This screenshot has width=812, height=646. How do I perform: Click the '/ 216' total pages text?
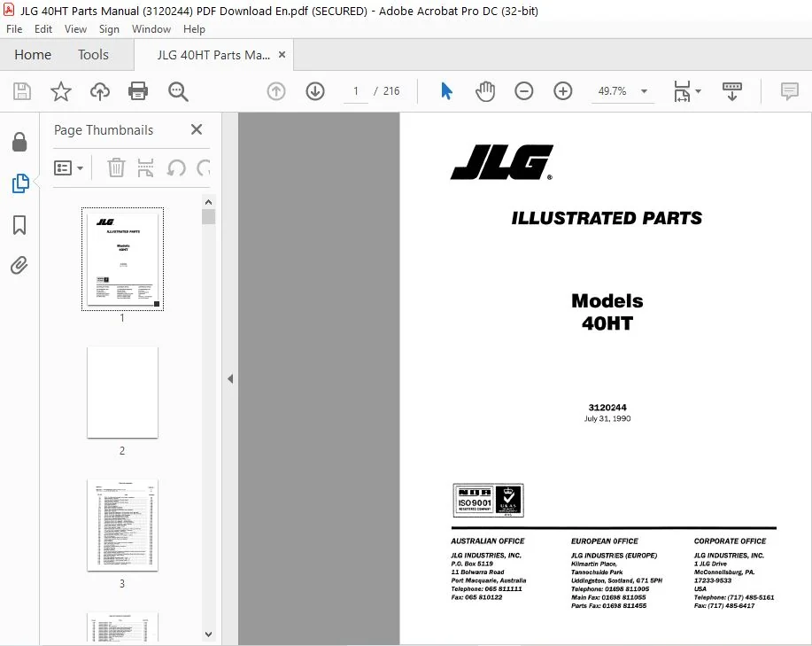[x=387, y=91]
